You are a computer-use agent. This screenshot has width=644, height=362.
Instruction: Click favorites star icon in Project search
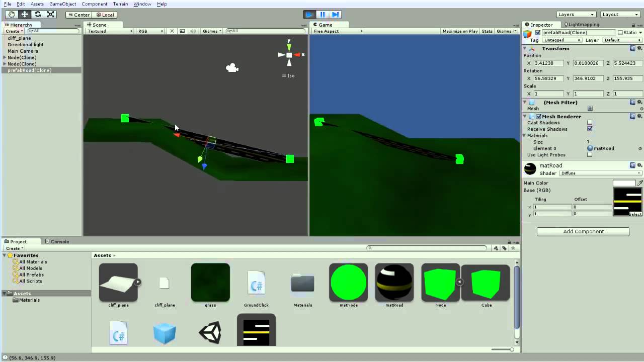point(513,248)
